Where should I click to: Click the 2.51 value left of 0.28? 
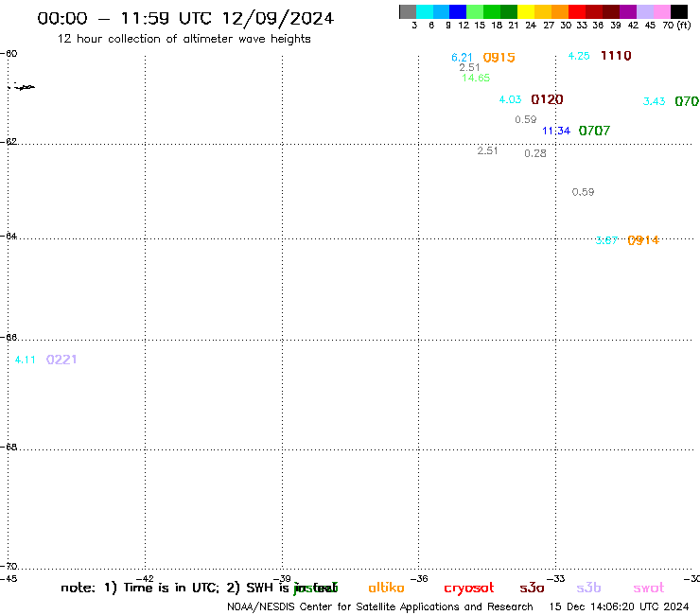[487, 151]
